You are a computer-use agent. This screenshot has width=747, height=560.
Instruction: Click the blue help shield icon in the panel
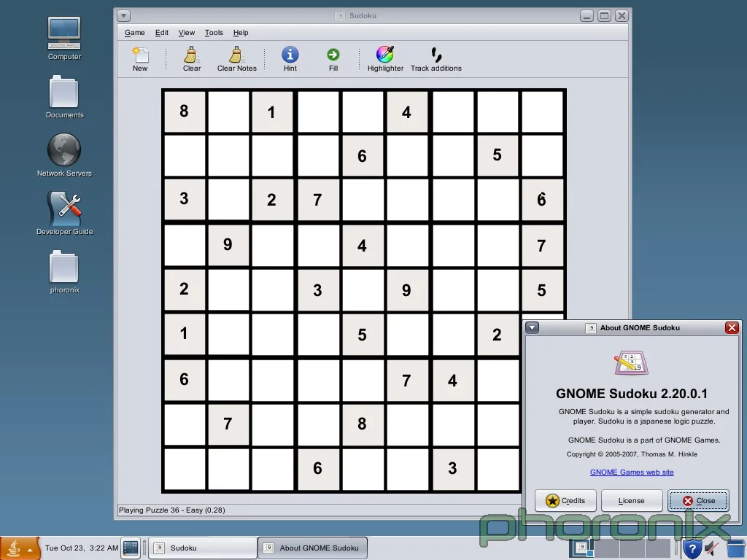coord(692,550)
